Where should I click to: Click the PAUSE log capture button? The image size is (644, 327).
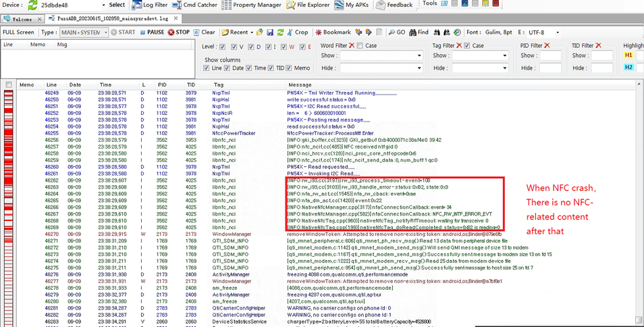(x=152, y=32)
